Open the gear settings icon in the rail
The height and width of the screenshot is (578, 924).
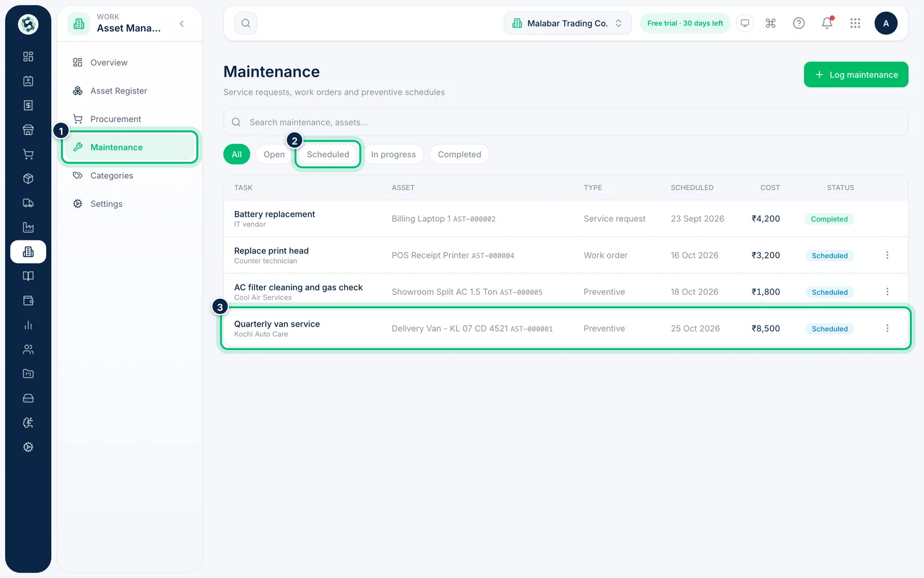pyautogui.click(x=28, y=447)
